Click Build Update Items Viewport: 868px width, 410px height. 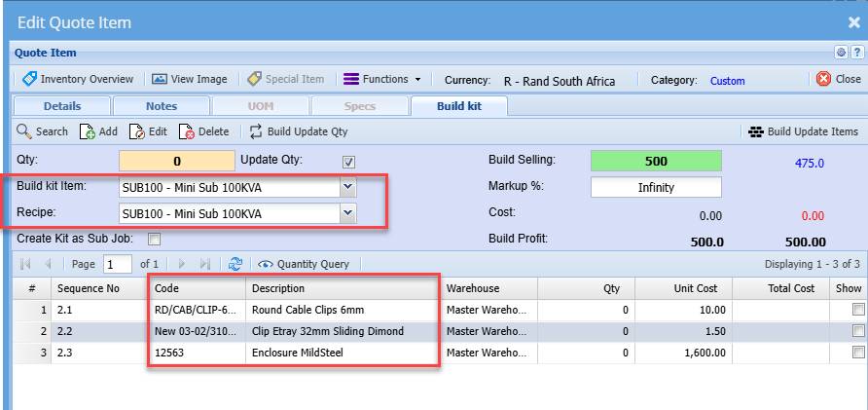[803, 131]
